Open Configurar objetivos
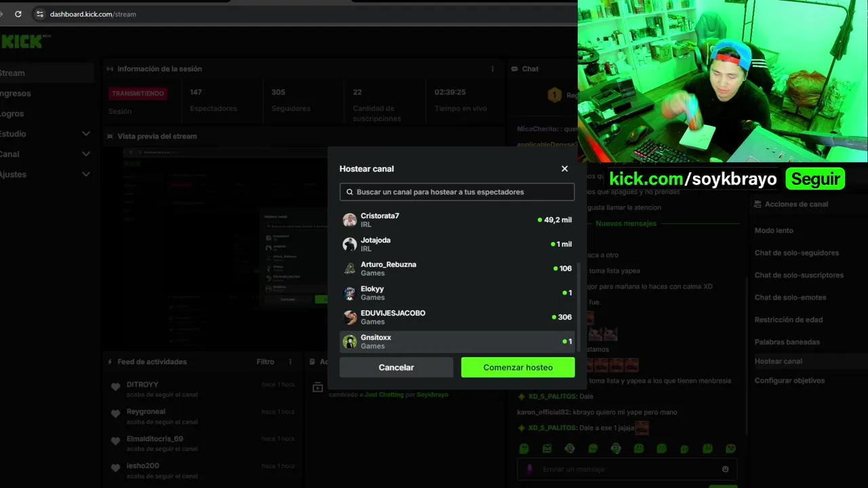 (790, 380)
